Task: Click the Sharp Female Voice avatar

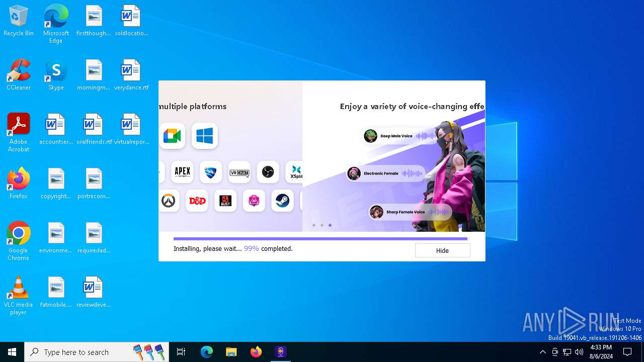Action: tap(376, 212)
